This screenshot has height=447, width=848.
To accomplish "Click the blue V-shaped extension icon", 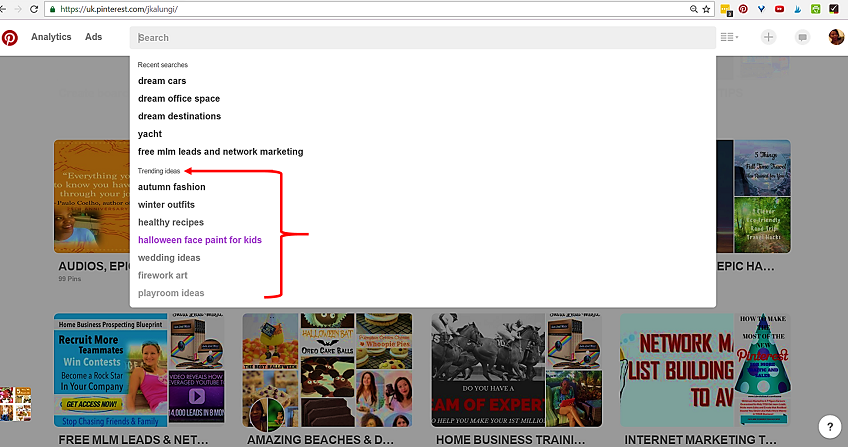I will (761, 9).
